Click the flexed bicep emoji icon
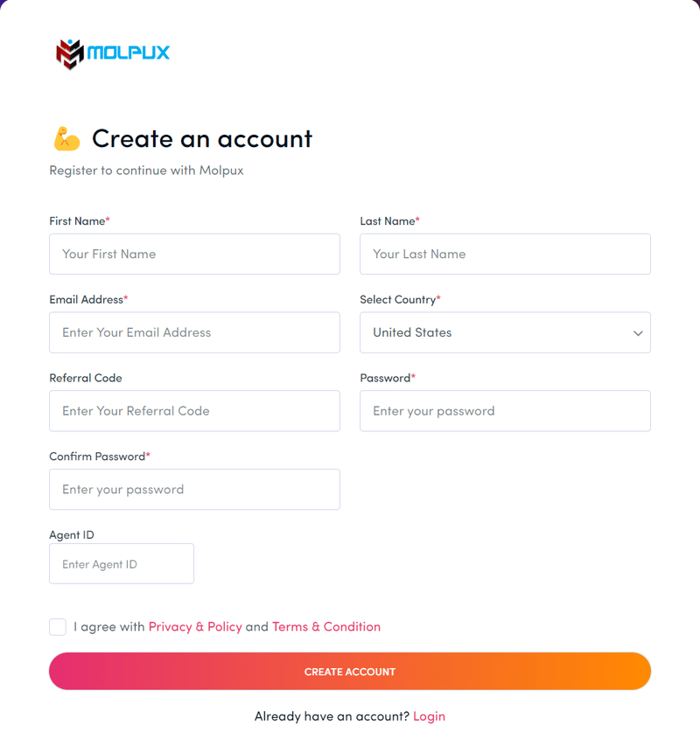The height and width of the screenshot is (746, 700). tap(66, 138)
